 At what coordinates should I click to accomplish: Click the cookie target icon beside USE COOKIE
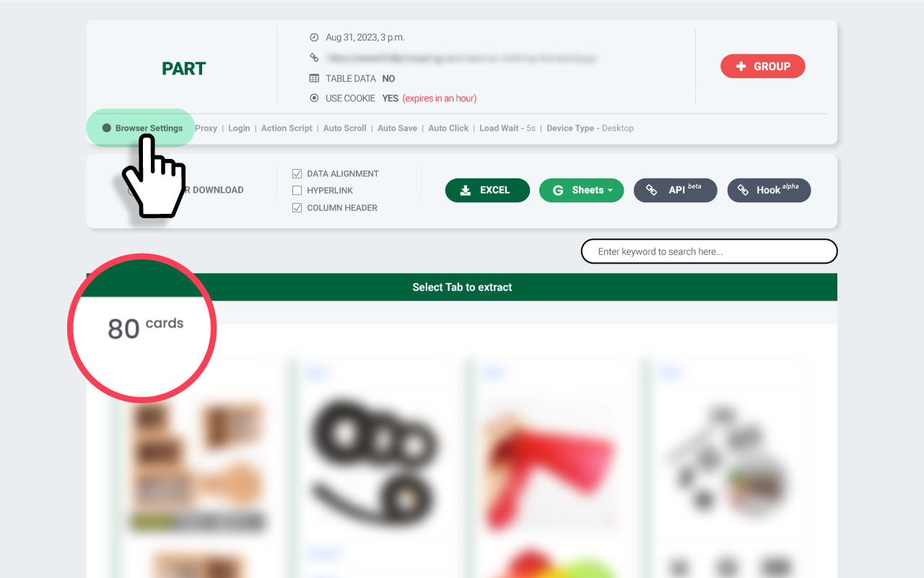click(314, 98)
